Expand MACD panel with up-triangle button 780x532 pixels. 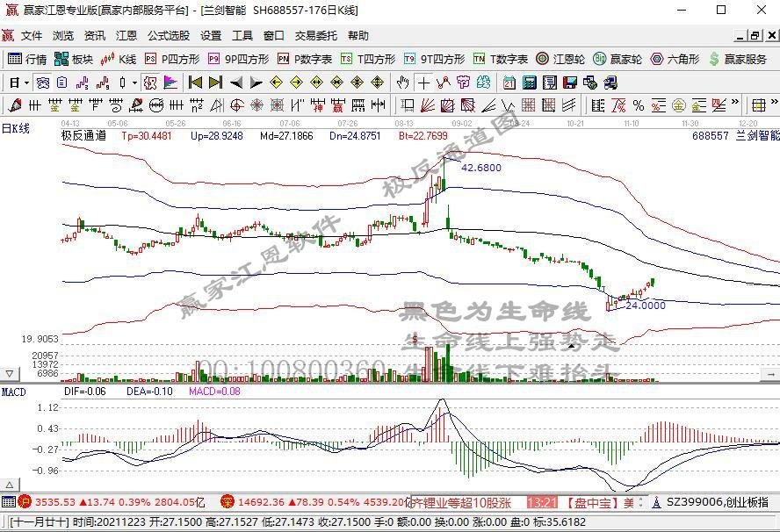click(x=10, y=485)
